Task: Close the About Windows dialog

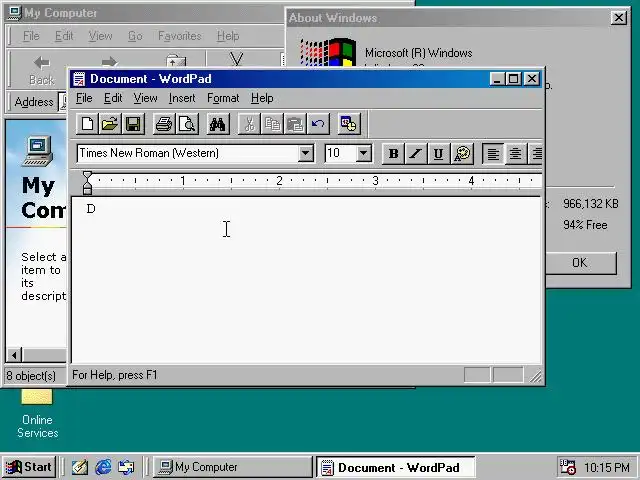Action: pyautogui.click(x=619, y=18)
